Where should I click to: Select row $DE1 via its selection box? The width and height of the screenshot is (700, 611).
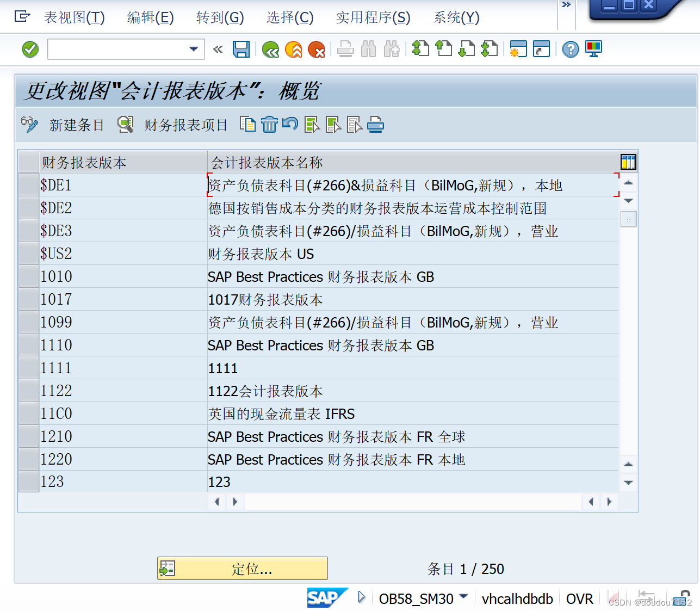click(28, 185)
